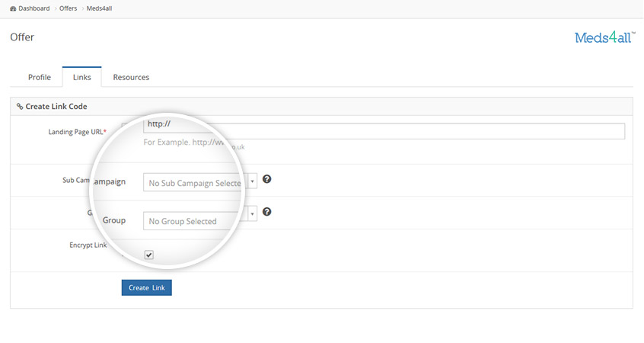The image size is (644, 343).
Task: Open the Sub Campaign dropdown arrow
Action: pos(252,181)
